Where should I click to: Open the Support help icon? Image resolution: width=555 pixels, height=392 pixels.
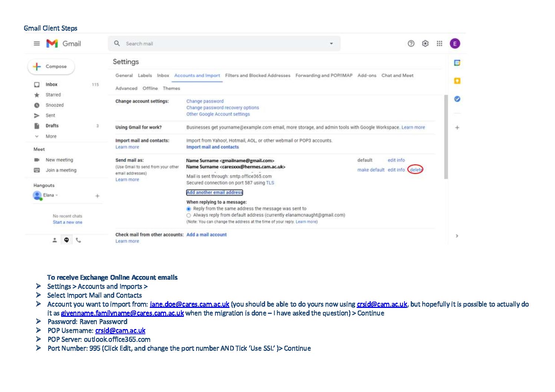[x=411, y=44]
